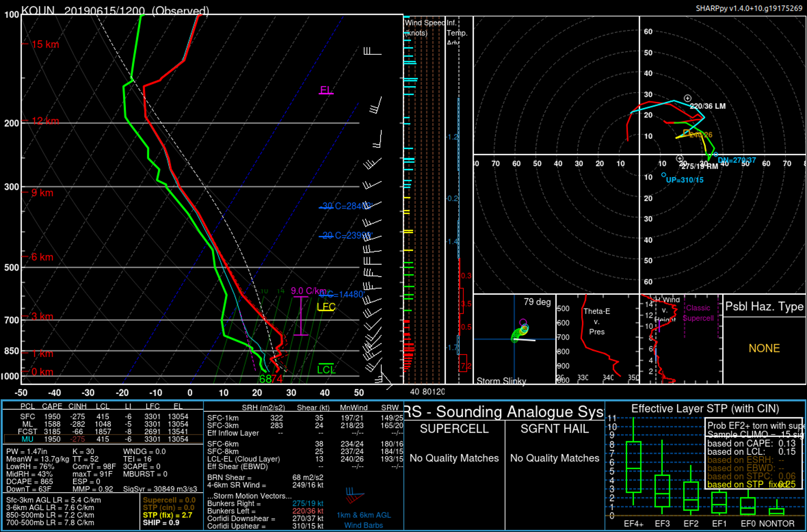
Task: Select the SUPERCELL analogue column heading
Action: coord(454,429)
